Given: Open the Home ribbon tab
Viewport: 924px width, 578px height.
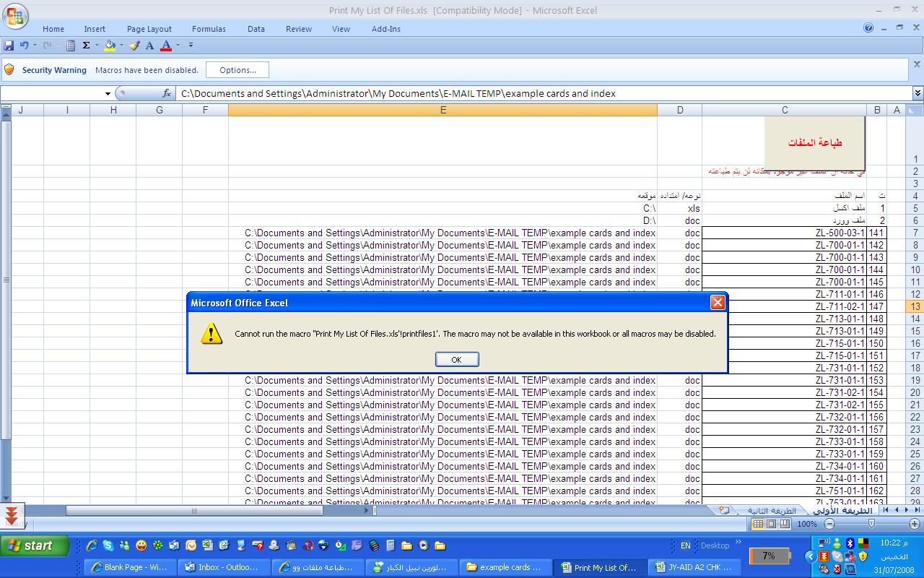Looking at the screenshot, I should pos(53,29).
